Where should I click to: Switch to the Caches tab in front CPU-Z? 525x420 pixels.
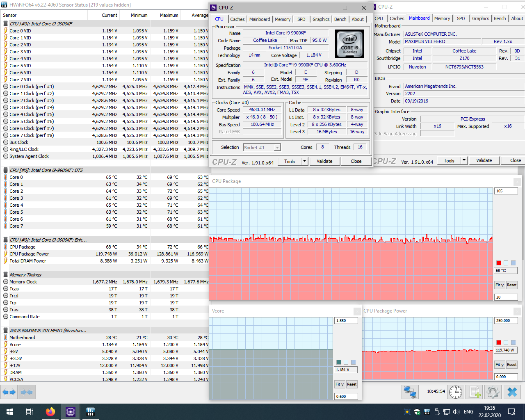(x=237, y=19)
